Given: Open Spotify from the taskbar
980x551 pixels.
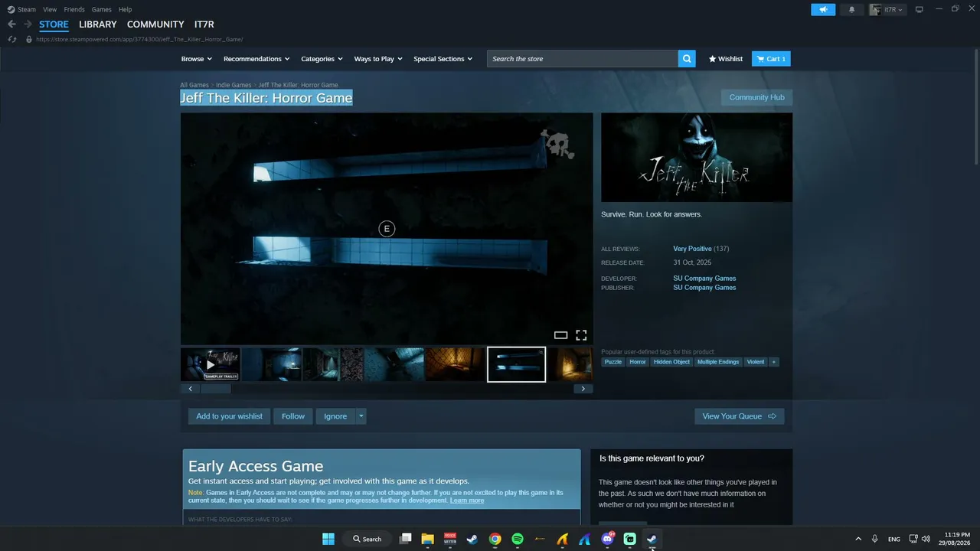Looking at the screenshot, I should (518, 539).
